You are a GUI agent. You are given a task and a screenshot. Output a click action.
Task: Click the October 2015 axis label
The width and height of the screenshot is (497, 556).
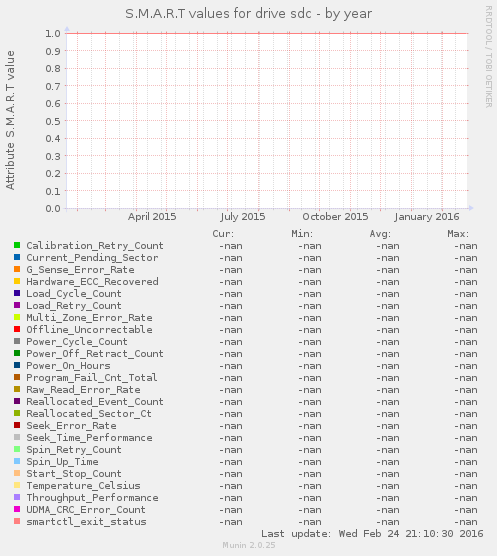pos(335,217)
